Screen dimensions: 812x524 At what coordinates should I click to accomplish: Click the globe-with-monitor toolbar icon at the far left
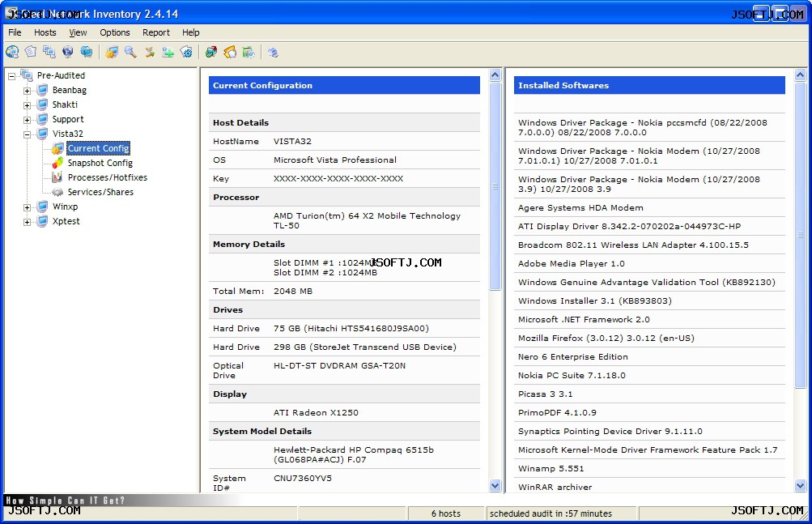[12, 52]
